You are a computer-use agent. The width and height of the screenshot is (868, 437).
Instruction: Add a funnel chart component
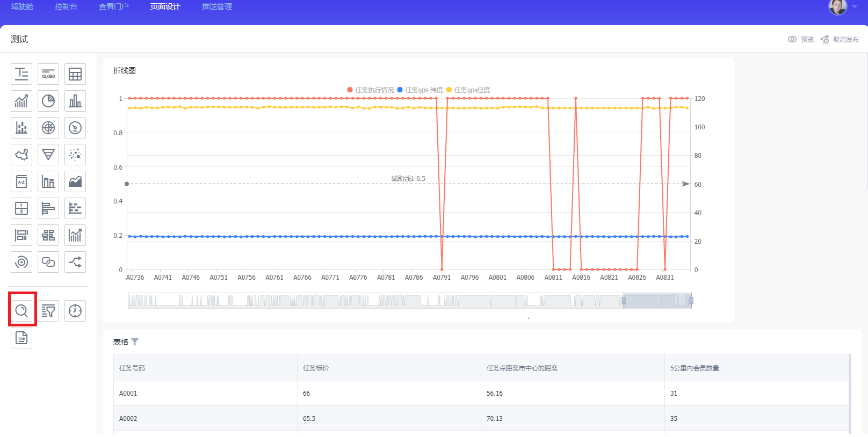pos(48,155)
